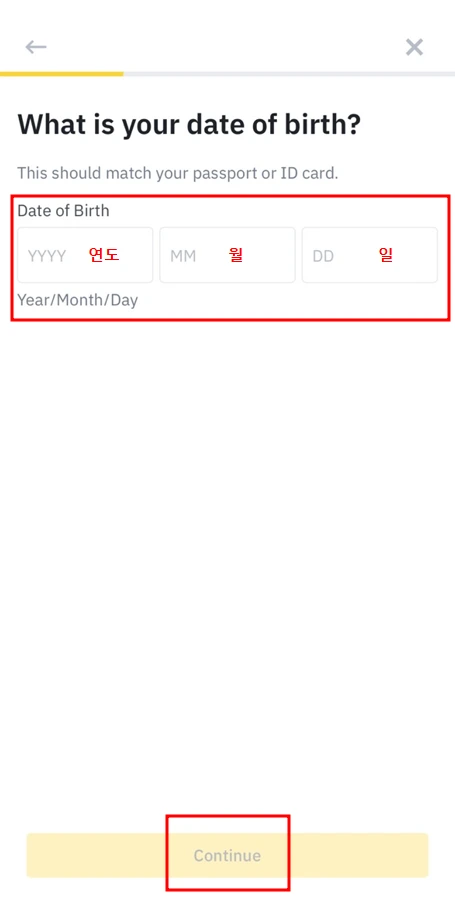Select the YYYY placeholder text
The height and width of the screenshot is (923, 455).
tap(47, 256)
